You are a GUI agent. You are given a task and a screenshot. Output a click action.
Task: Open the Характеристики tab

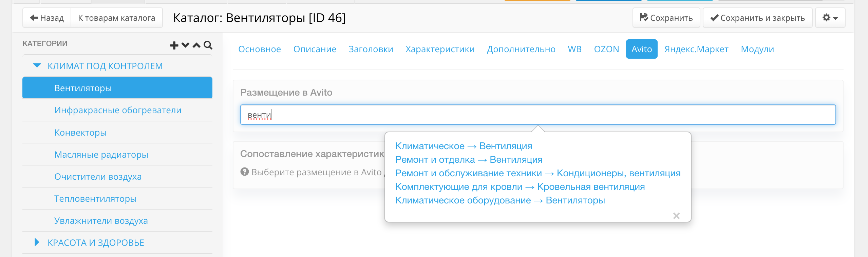[x=440, y=49]
